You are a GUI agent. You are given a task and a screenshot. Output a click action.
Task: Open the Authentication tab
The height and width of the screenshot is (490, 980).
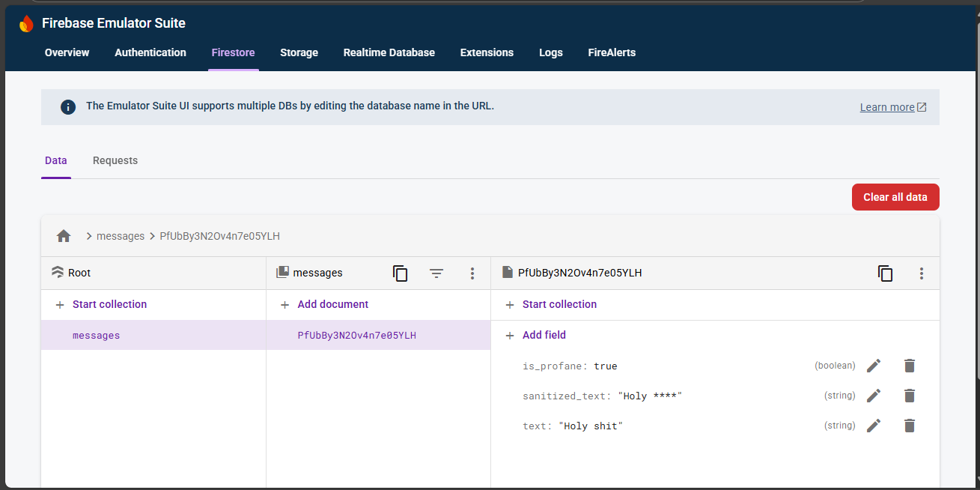[150, 52]
